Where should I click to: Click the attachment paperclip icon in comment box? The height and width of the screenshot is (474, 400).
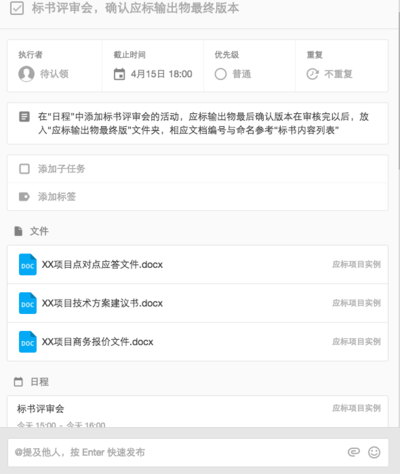click(354, 452)
